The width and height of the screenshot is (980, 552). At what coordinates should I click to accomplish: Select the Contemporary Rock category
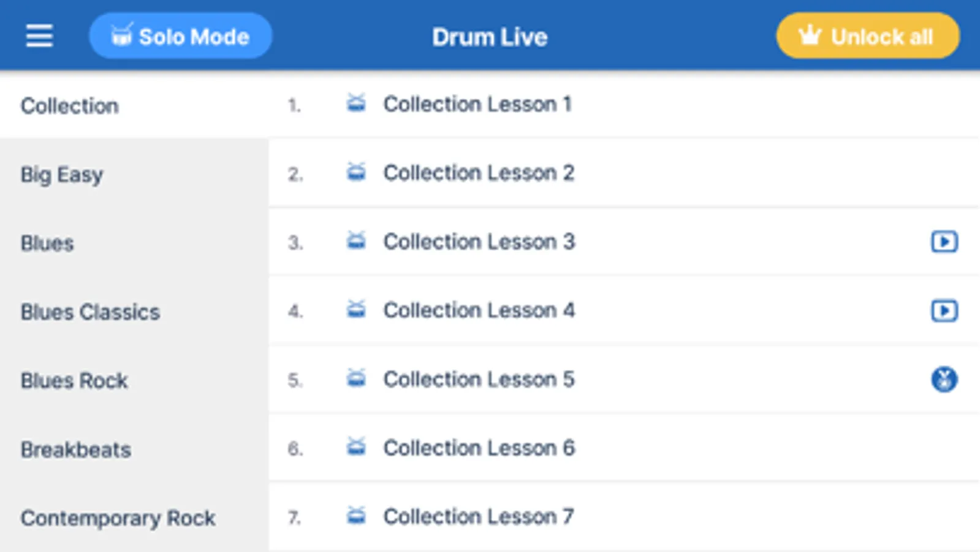(118, 518)
